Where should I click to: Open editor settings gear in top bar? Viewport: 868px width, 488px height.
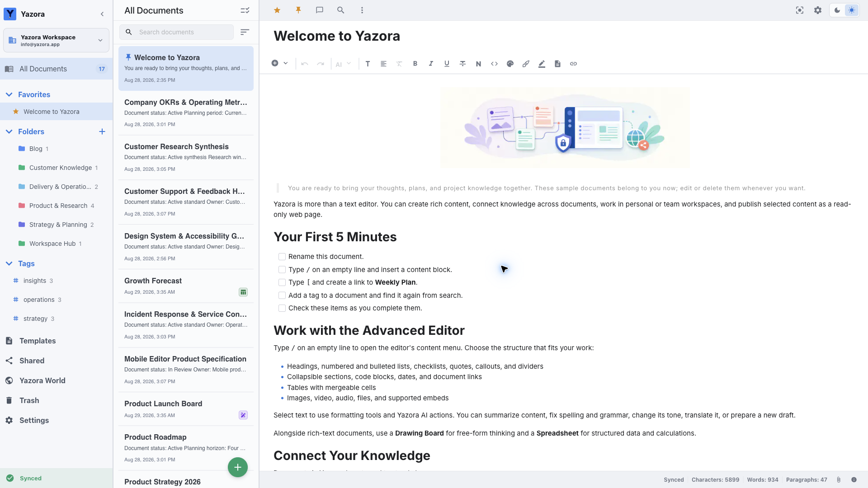818,10
